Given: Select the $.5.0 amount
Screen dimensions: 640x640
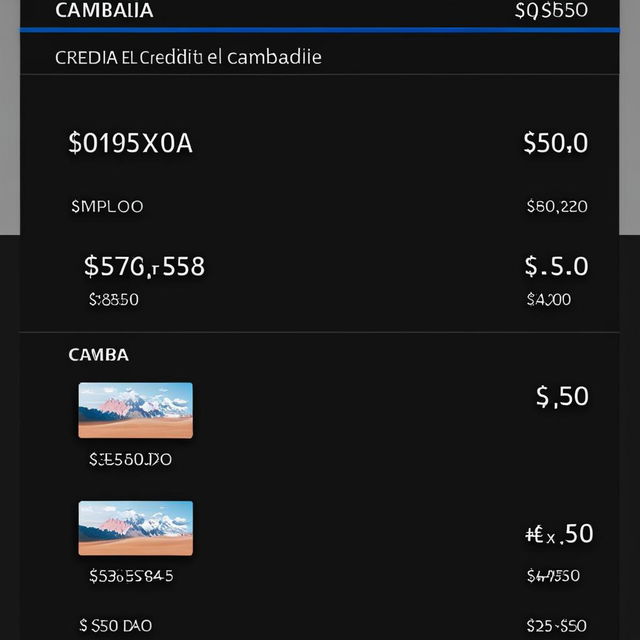Looking at the screenshot, I should tap(556, 267).
